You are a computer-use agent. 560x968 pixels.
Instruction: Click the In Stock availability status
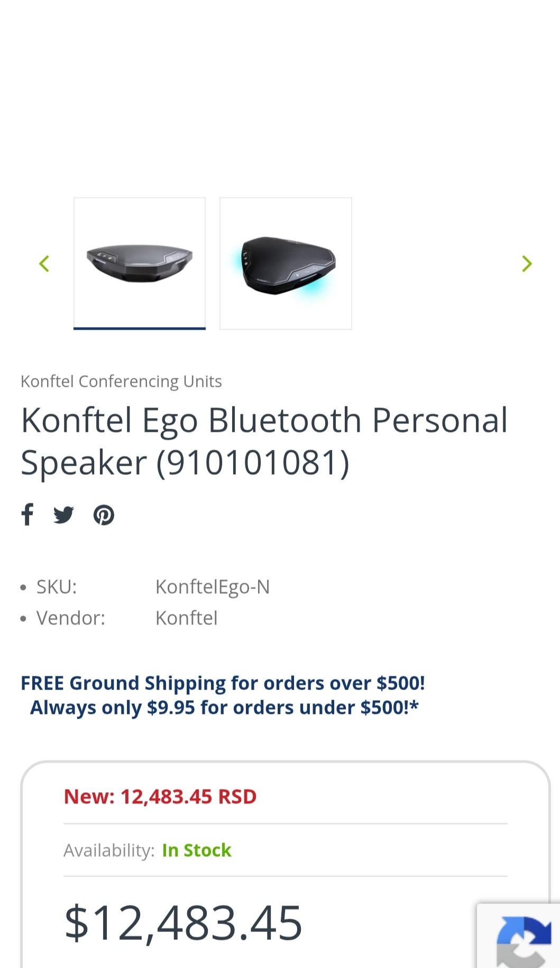197,850
